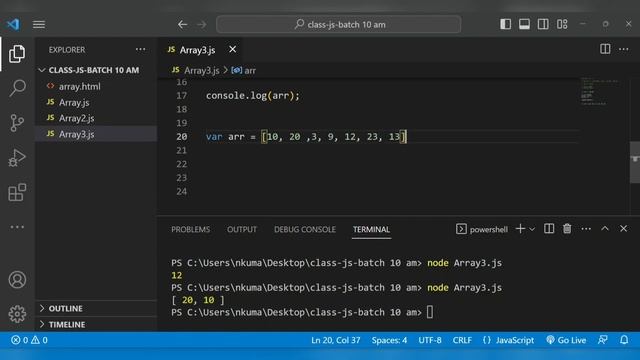This screenshot has height=360, width=640.
Task: Switch to the TERMINAL tab
Action: point(371,229)
